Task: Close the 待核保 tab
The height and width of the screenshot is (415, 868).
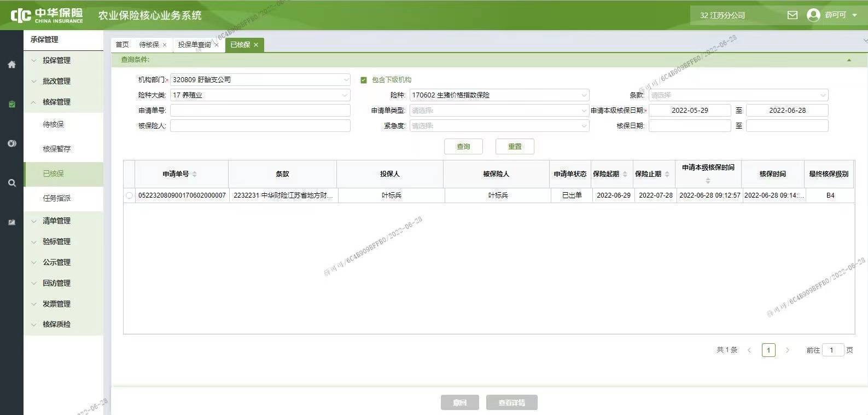Action: [x=165, y=45]
